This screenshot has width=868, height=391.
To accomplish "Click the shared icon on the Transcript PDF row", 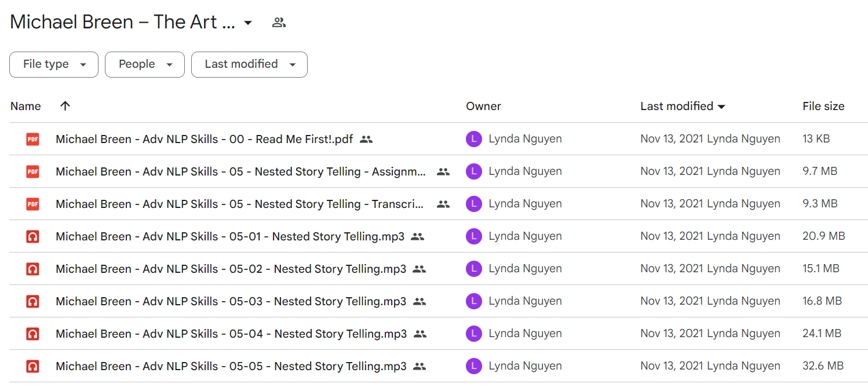I will pos(443,204).
